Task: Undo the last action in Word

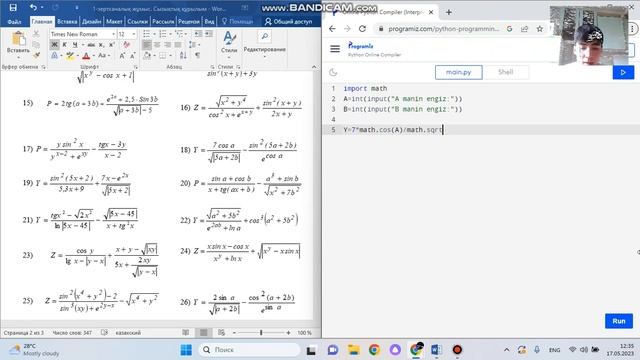Action: (x=33, y=7)
